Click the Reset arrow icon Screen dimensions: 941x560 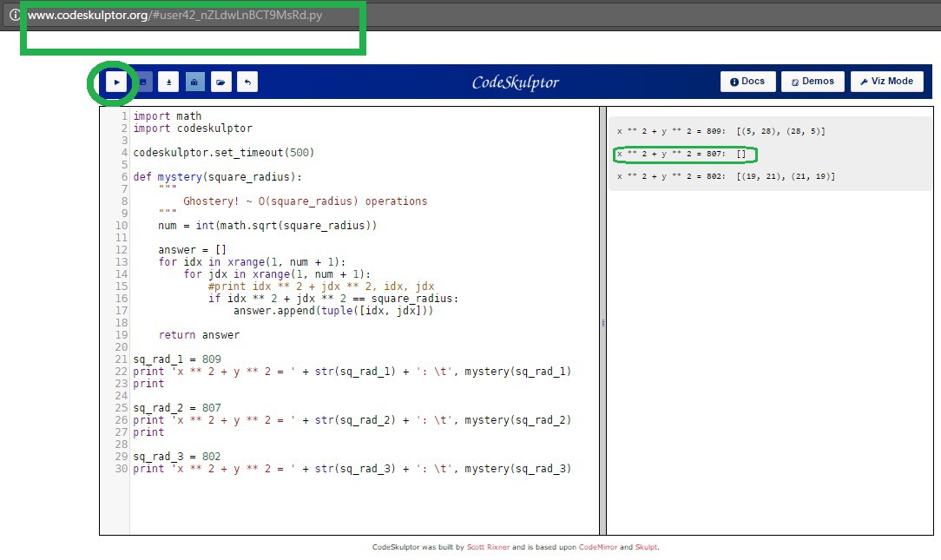247,82
